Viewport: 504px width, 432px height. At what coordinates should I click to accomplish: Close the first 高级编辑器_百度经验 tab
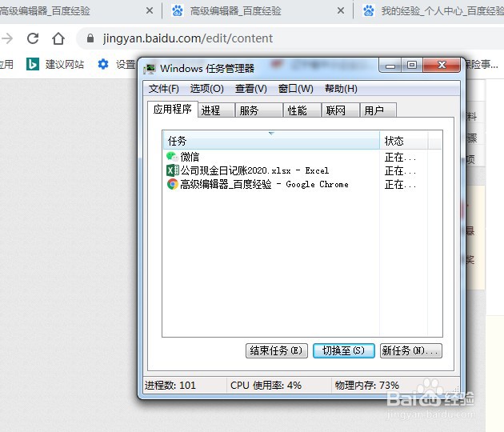pos(149,11)
